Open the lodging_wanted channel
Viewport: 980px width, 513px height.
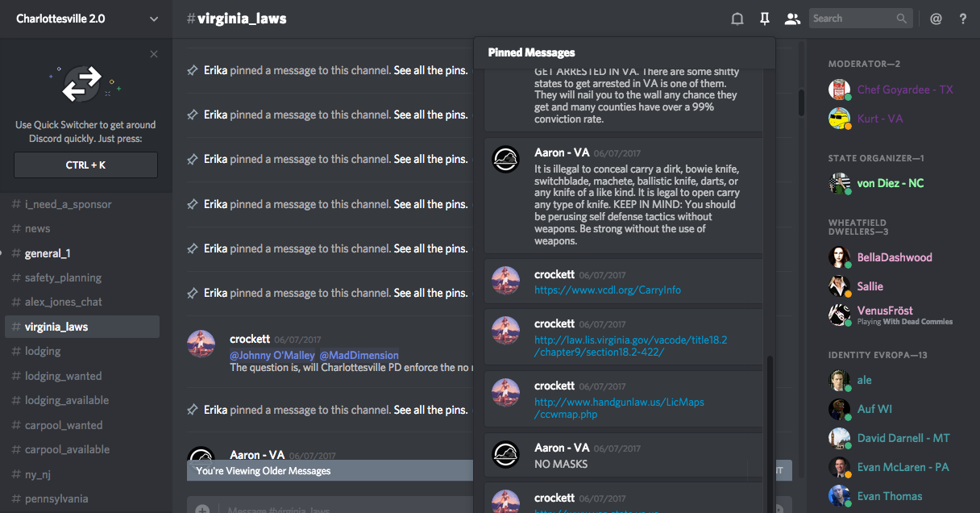[63, 376]
